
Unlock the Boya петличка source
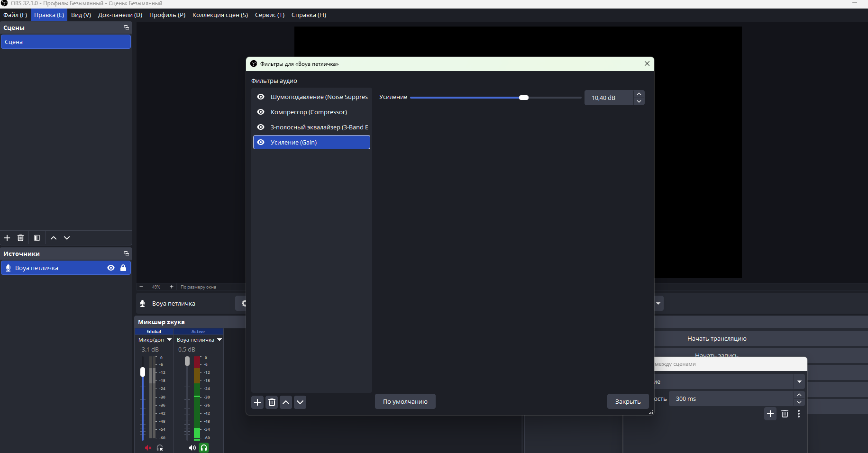click(123, 268)
